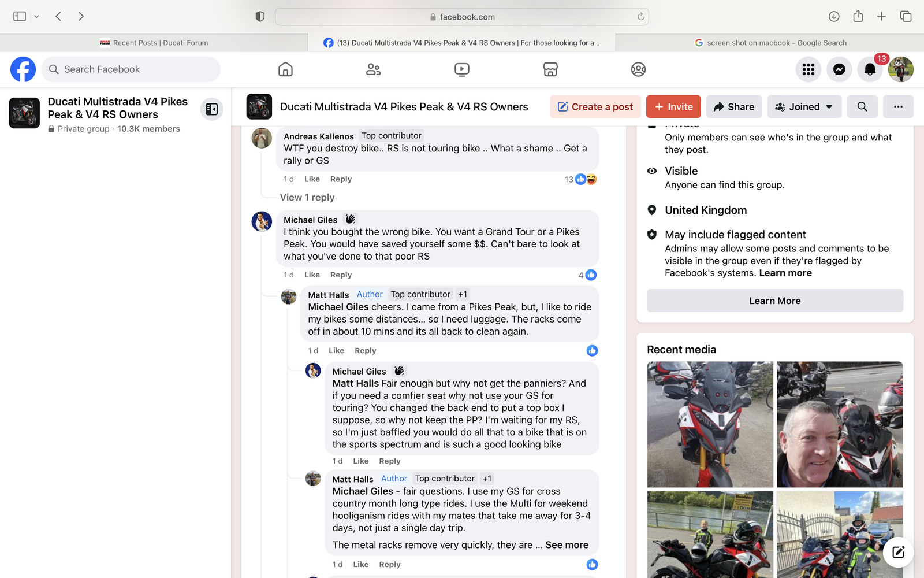Click Andreas Kallenos's profile picture
Screen dimensions: 924x578
262,138
